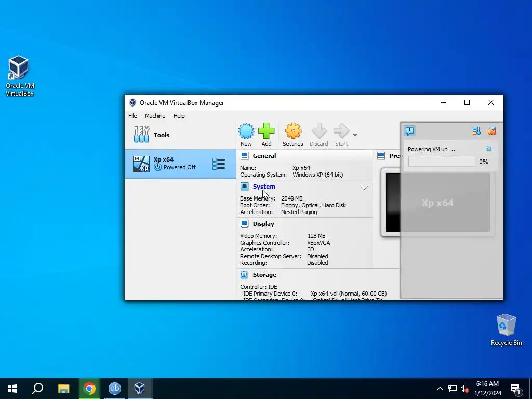Open the Machine menu

(x=155, y=116)
